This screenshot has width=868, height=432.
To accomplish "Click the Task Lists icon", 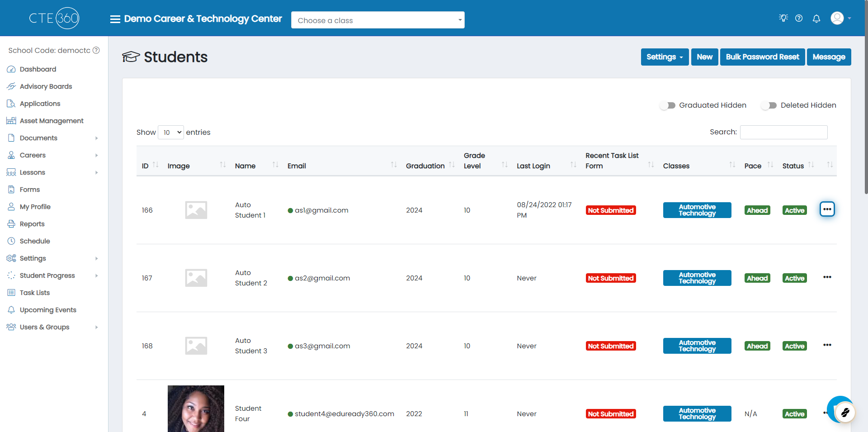I will pos(11,293).
